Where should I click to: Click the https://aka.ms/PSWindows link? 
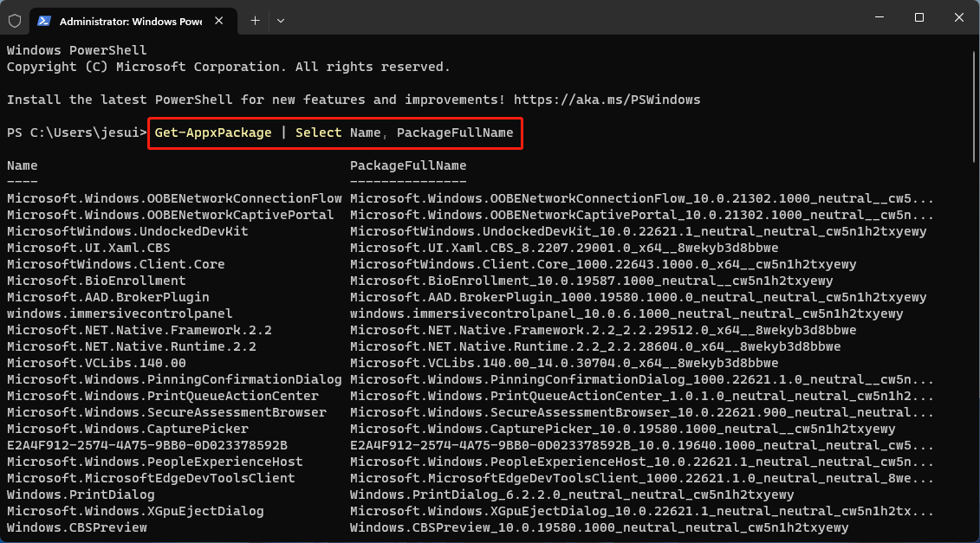tap(607, 100)
